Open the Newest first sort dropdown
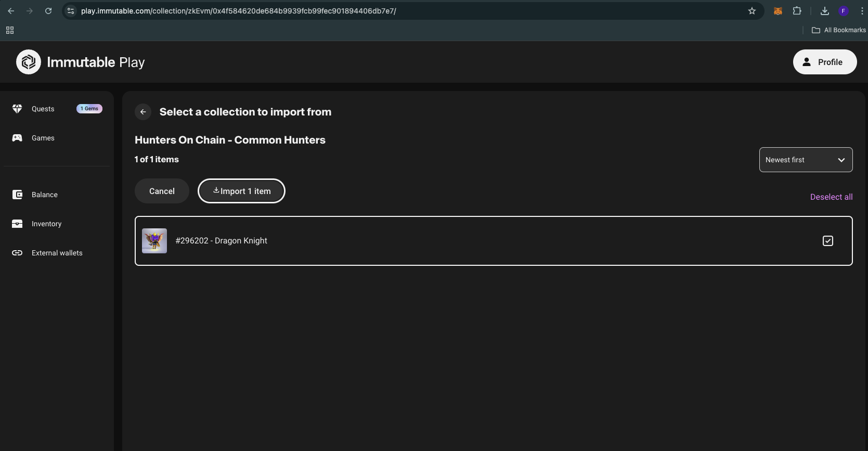 coord(806,160)
